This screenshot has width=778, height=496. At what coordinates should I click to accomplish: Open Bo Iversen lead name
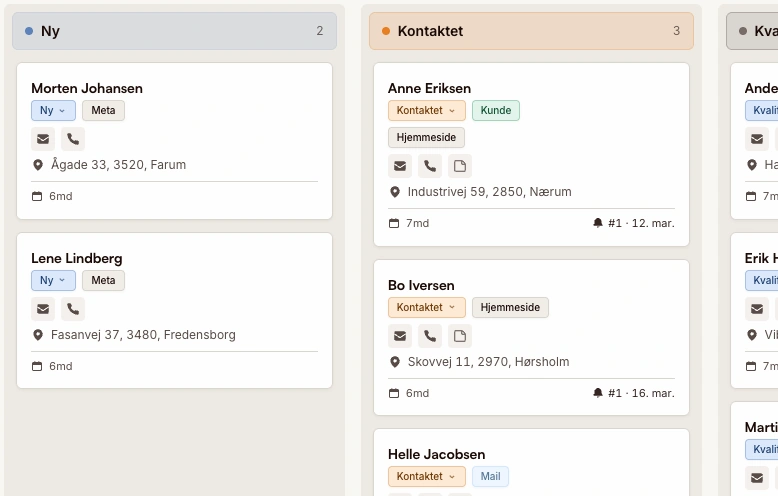click(x=421, y=286)
